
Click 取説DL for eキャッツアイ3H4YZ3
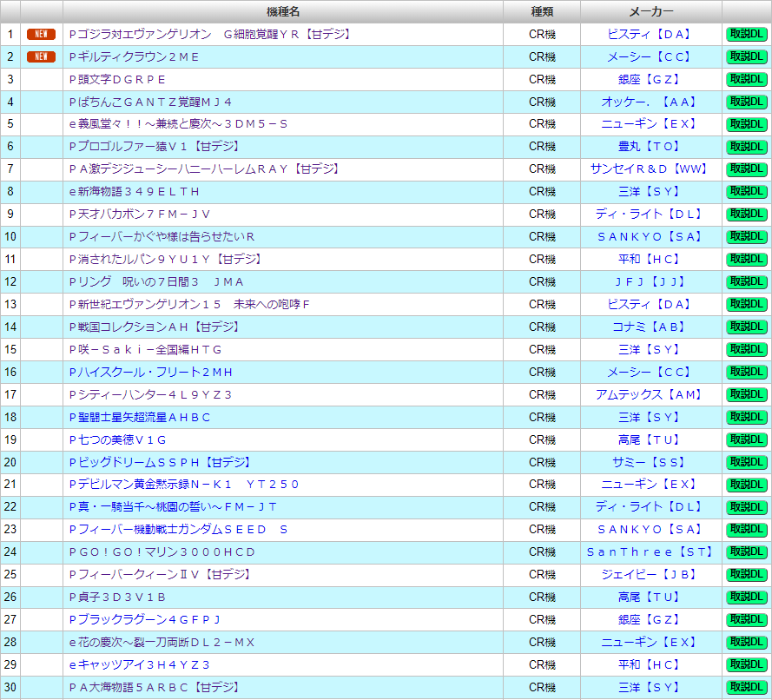pos(747,665)
